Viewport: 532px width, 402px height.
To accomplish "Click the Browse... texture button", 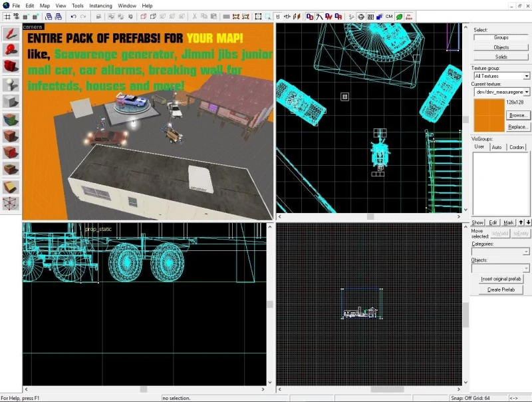I will [518, 115].
